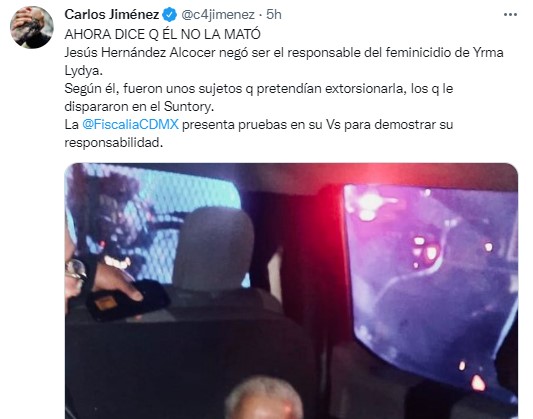Viewport: 533px width, 419px height.
Task: Click the gray-haired head at photo bottom
Action: [264, 398]
